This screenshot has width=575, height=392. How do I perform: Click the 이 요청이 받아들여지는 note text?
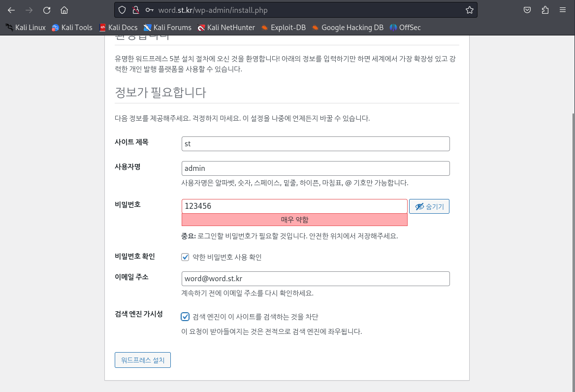272,331
